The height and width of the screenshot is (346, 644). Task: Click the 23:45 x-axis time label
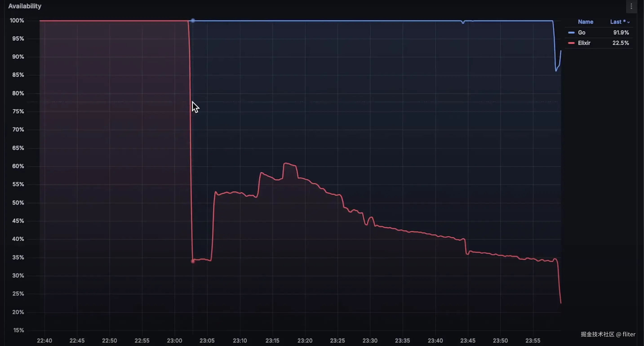click(468, 341)
